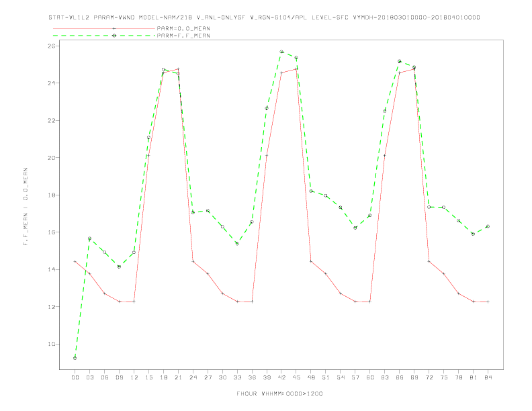This screenshot has height=411, width=532.
Task: Click MODEL=NAM/218 in the chart title
Action: pyautogui.click(x=165, y=17)
